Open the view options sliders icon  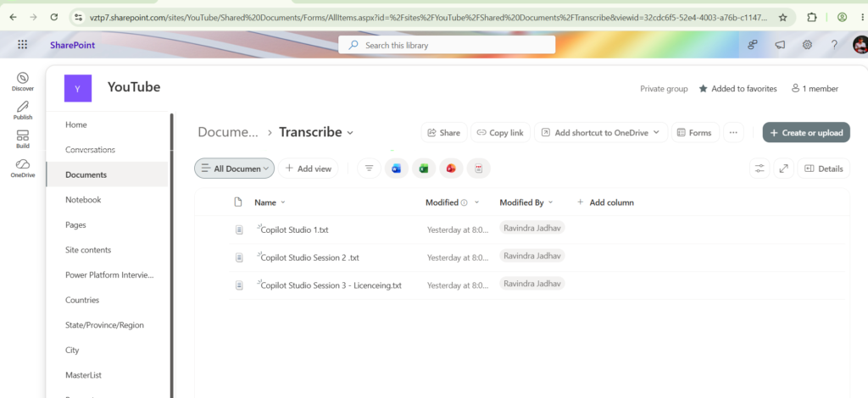759,169
